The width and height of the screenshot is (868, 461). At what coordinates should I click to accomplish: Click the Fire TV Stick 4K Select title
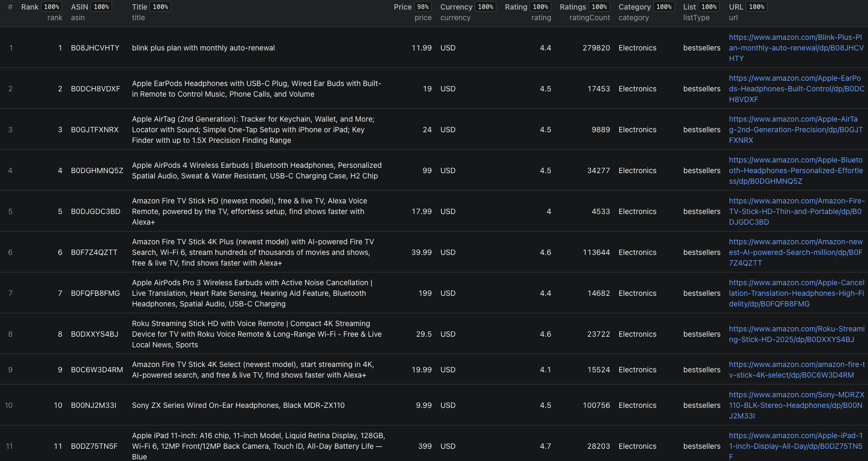(253, 370)
